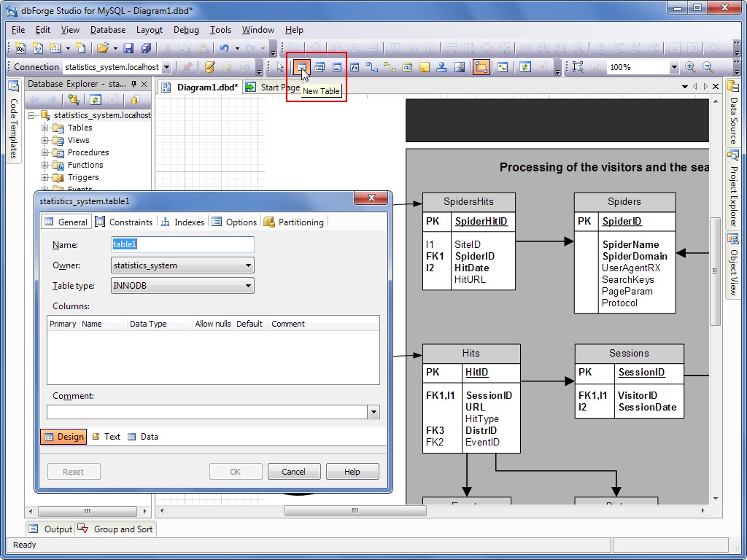Click the Zoom In magnifier icon
The width and height of the screenshot is (747, 560).
[x=690, y=67]
